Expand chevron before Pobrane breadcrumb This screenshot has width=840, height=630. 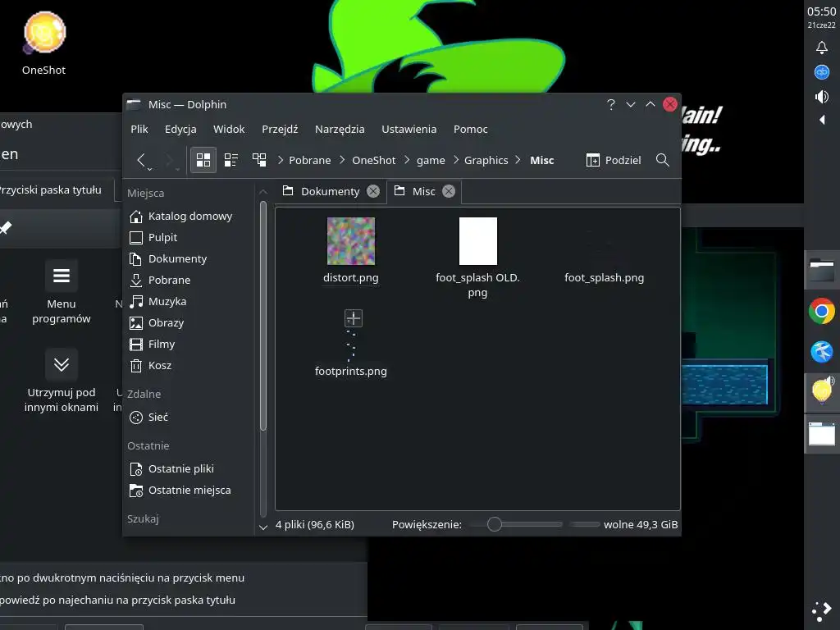pyautogui.click(x=281, y=160)
